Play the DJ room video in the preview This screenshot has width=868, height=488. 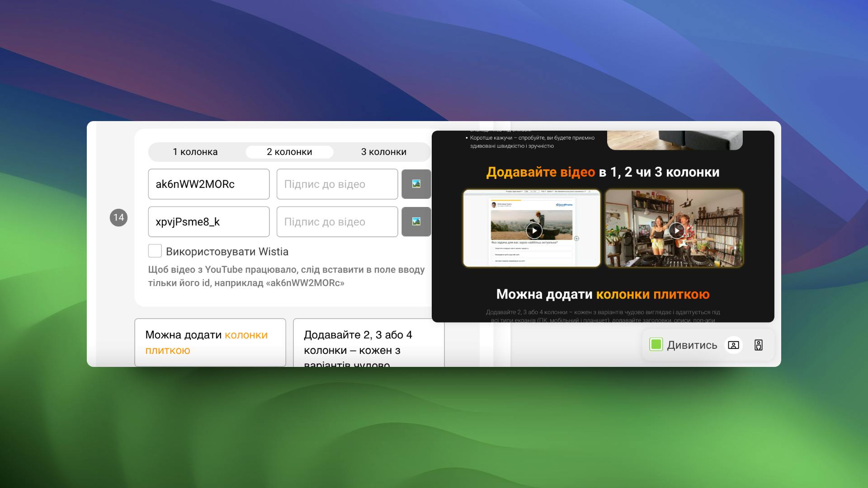click(x=676, y=230)
